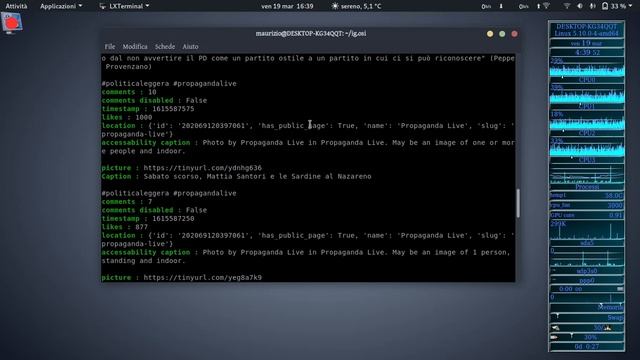Click the Caption line about Mattia Santori
Screen dimensions: 640x360
coord(236,176)
